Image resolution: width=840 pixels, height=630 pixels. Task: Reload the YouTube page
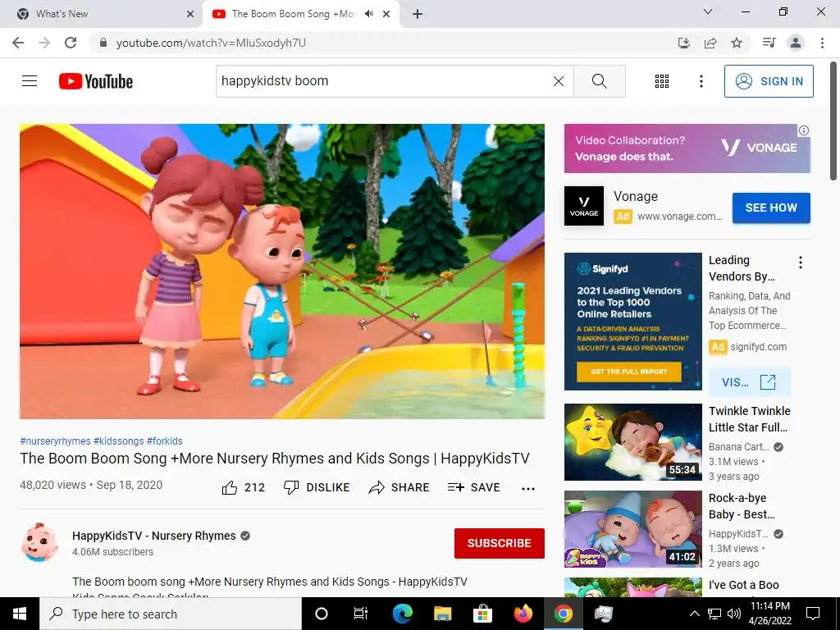point(71,43)
